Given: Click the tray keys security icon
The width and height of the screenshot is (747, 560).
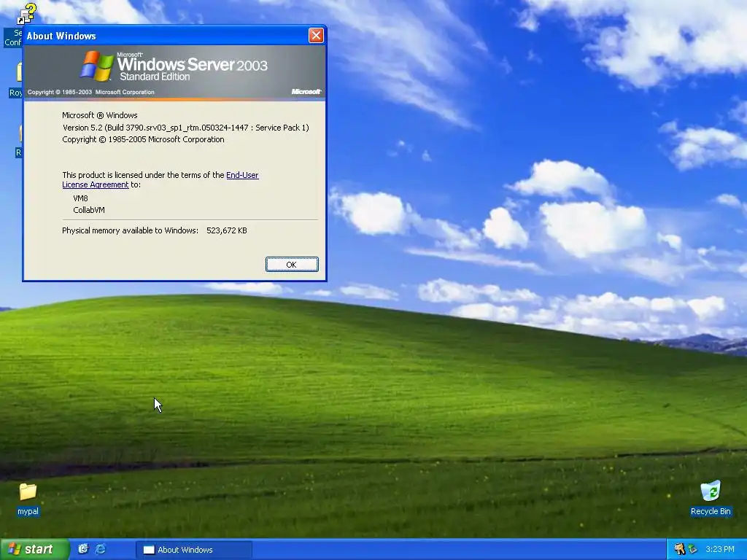Looking at the screenshot, I should coord(679,549).
